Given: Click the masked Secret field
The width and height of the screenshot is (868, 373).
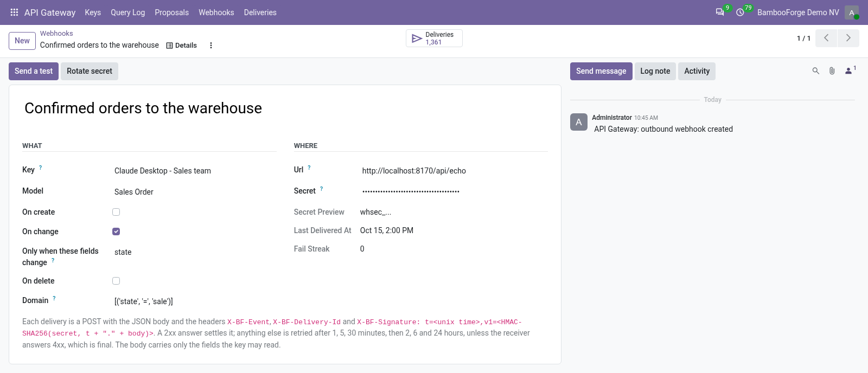Looking at the screenshot, I should coord(455,191).
